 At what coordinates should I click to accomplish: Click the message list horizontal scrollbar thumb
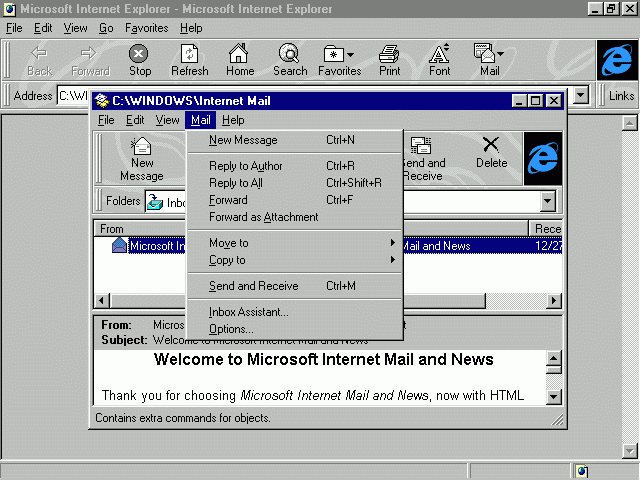(x=298, y=301)
